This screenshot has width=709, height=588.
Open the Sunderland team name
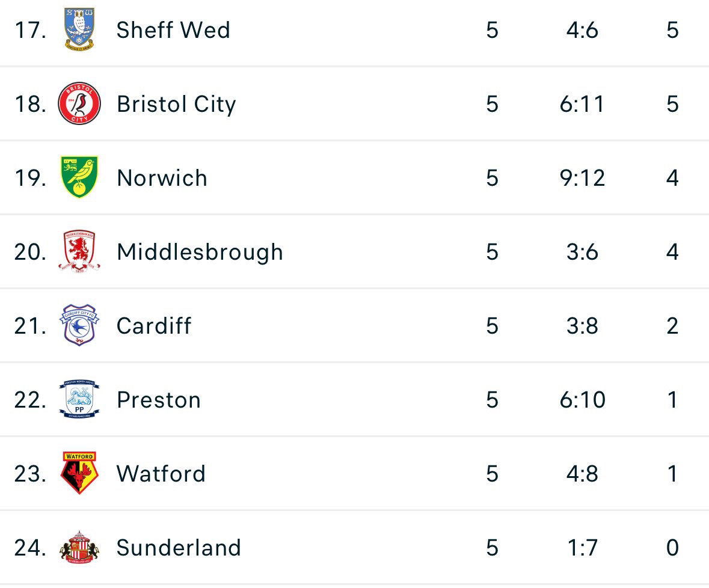click(179, 548)
